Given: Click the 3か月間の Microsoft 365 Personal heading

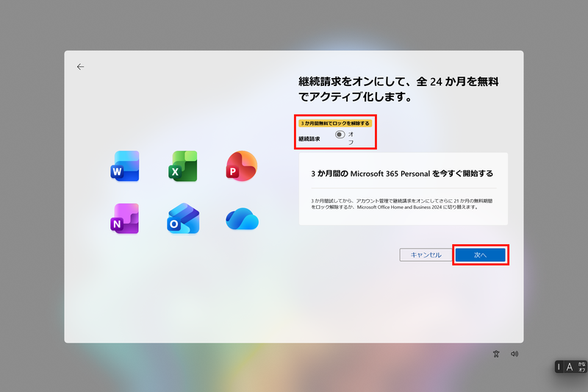Looking at the screenshot, I should tap(402, 174).
